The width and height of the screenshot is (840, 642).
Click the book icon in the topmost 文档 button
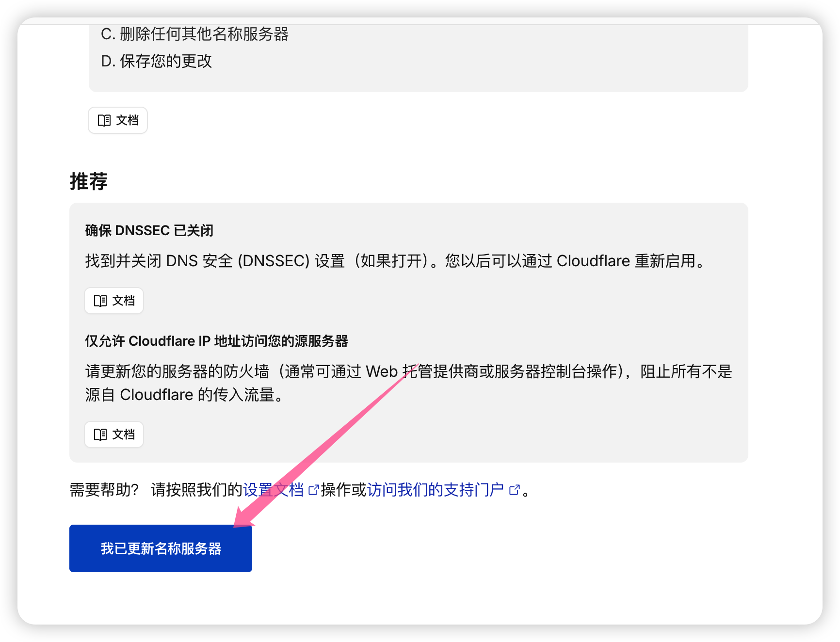click(x=104, y=120)
